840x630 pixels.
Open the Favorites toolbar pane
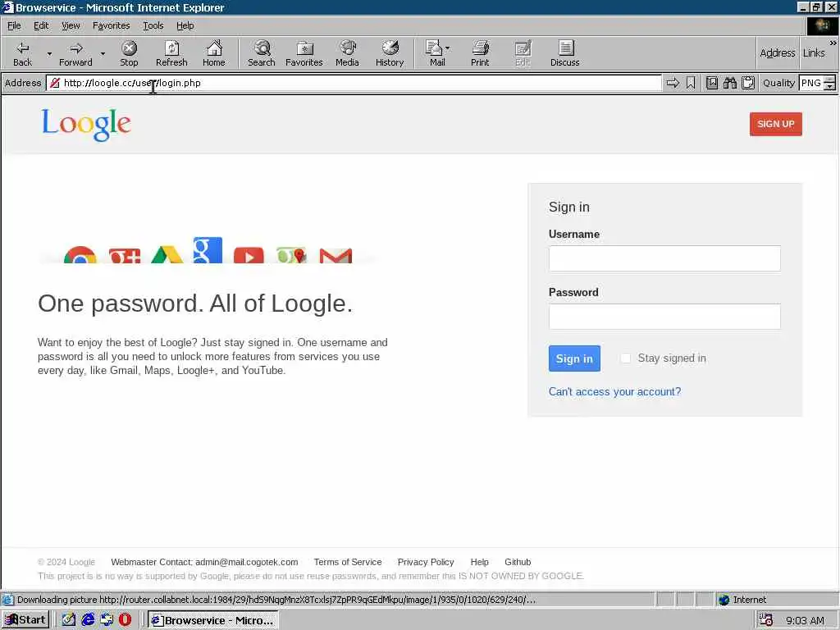click(304, 53)
